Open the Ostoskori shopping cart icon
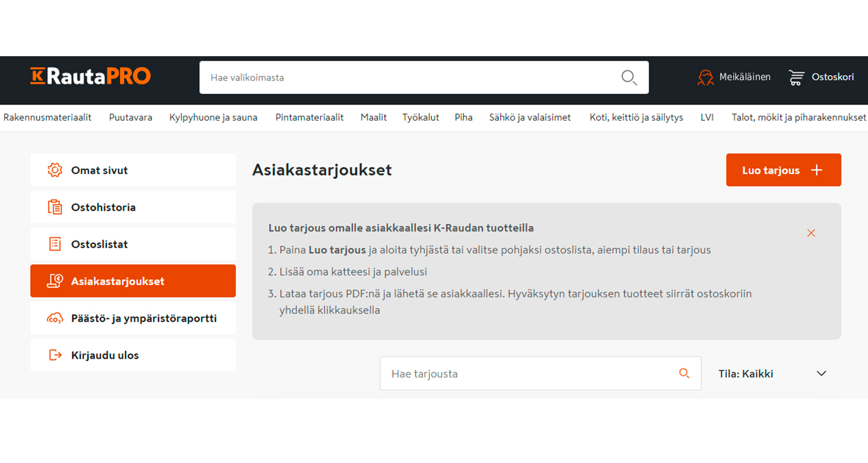Screen dimensions: 868x463 [797, 77]
